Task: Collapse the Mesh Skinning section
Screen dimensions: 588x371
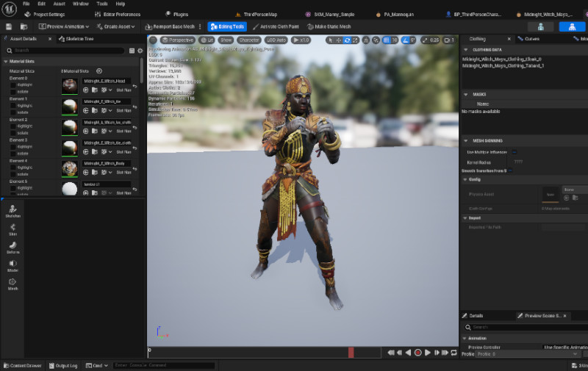Action: (x=466, y=141)
